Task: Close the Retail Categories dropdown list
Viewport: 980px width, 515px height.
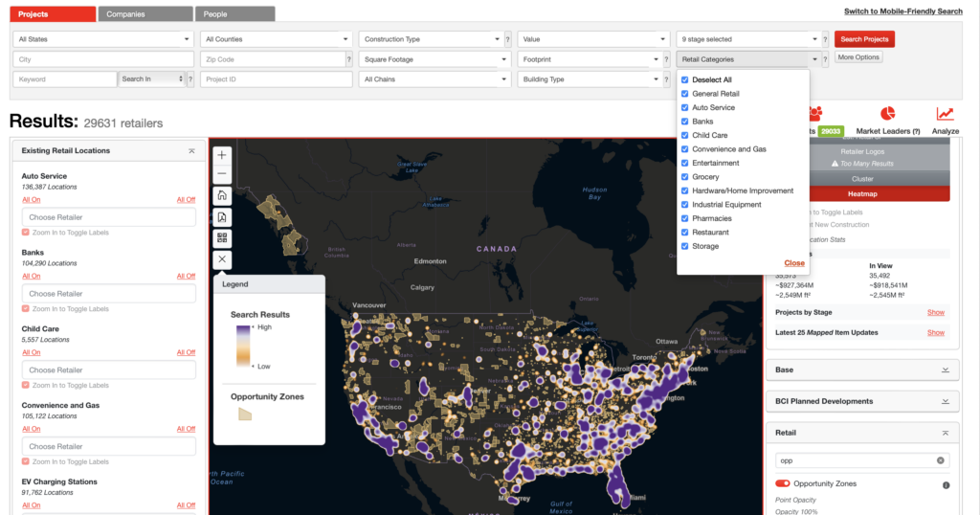Action: click(x=794, y=263)
